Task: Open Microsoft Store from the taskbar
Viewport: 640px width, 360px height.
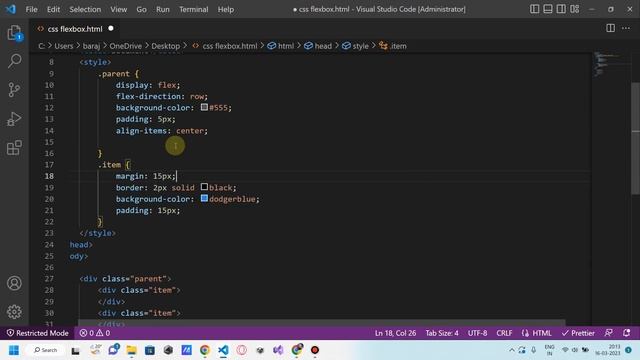Action: (x=150, y=350)
